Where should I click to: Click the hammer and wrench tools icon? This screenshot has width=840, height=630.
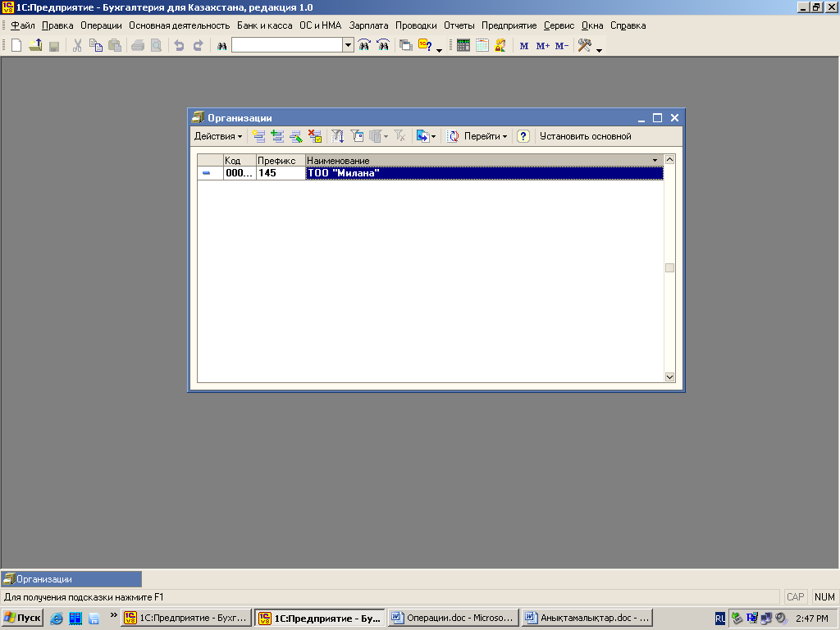(584, 46)
